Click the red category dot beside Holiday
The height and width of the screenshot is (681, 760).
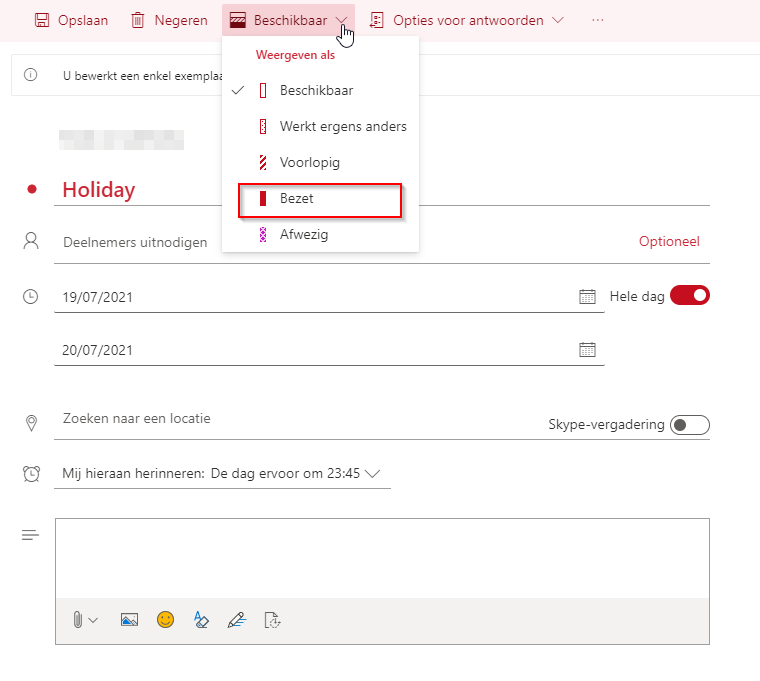coord(32,189)
